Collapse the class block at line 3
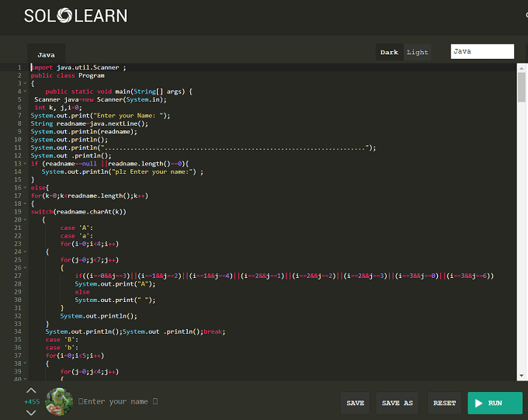 pos(25,83)
